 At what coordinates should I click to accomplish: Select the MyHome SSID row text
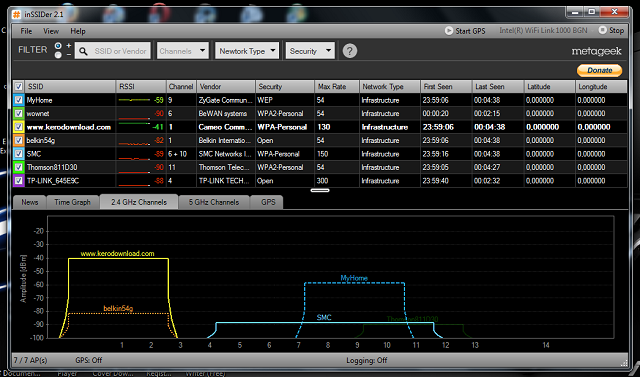(x=39, y=100)
